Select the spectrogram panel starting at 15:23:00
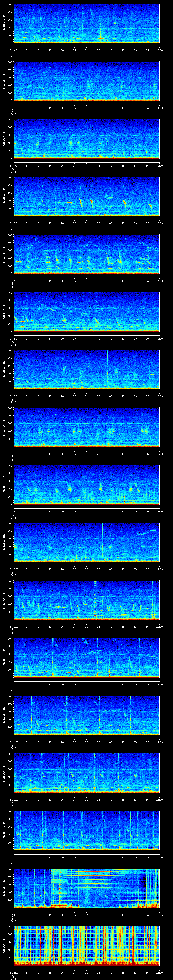Viewport: 173px width, 980px height. 86,831
